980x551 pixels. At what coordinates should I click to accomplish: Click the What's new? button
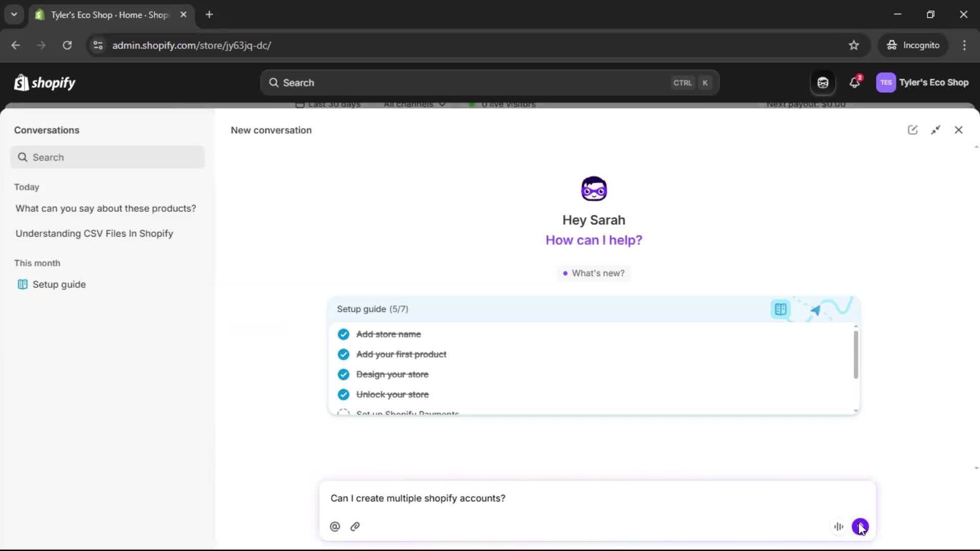[594, 273]
